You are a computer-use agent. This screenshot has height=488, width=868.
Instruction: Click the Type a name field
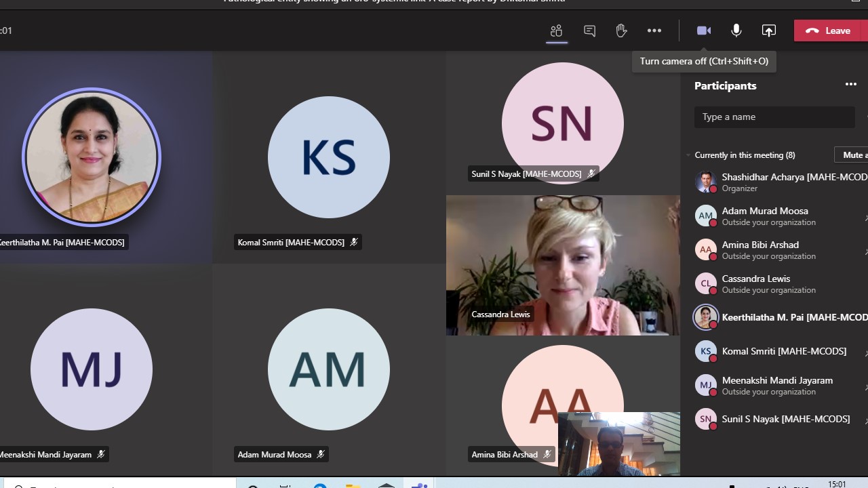pyautogui.click(x=774, y=117)
